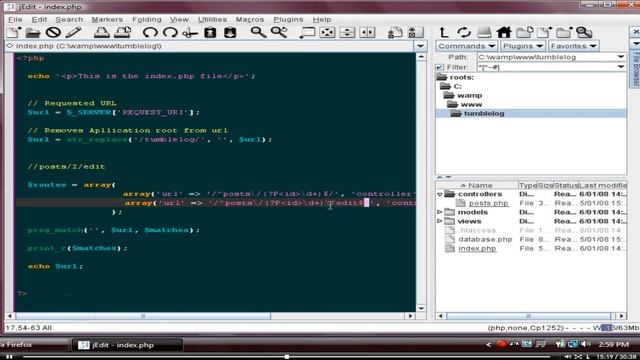Click the Path input field
This screenshot has height=360, width=640.
[547, 57]
